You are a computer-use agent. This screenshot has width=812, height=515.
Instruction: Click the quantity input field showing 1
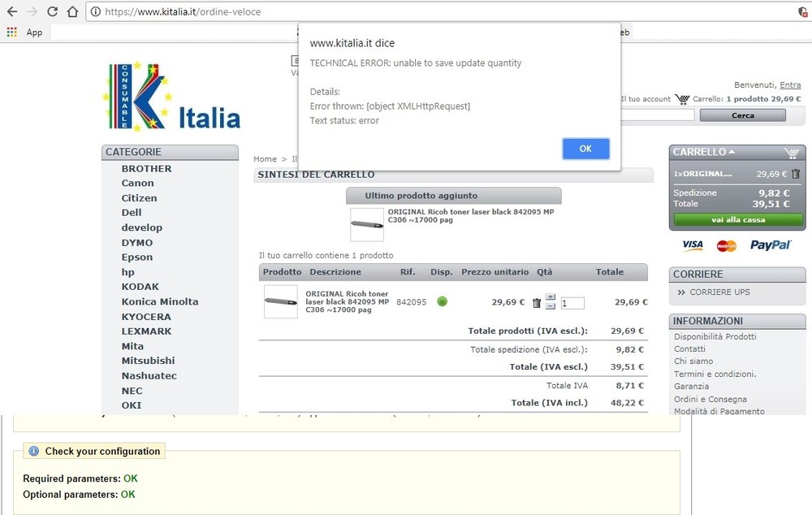coord(572,302)
